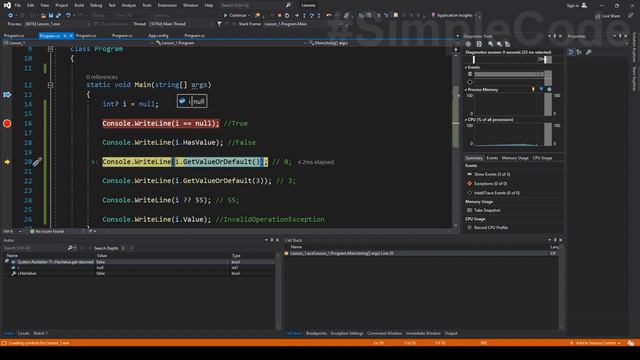Image resolution: width=640 pixels, height=360 pixels.
Task: Collapse the class Program outlining region
Action: click(50, 49)
